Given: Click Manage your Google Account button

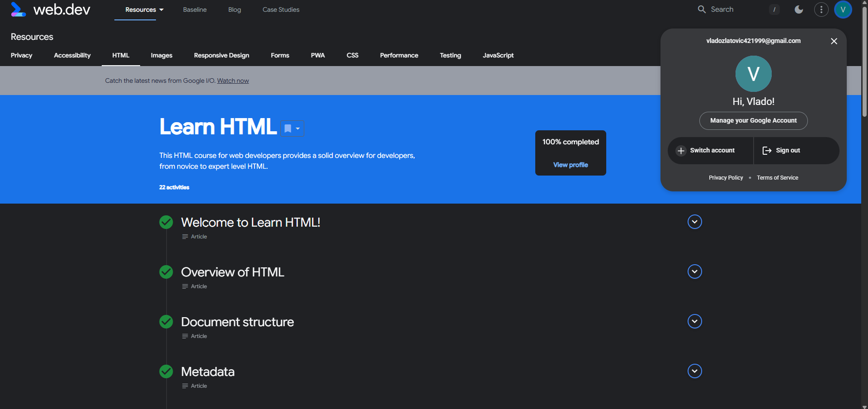Looking at the screenshot, I should [753, 121].
